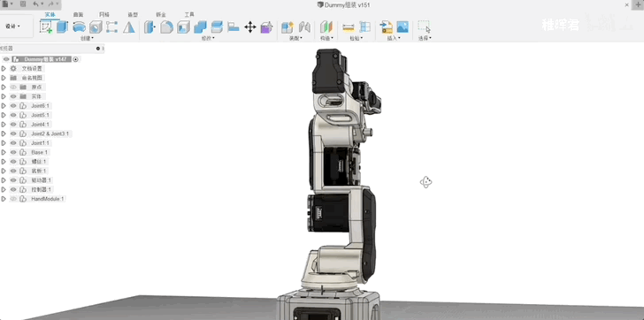
Task: Expand the Joint5:1 tree node
Action: pyautogui.click(x=4, y=115)
